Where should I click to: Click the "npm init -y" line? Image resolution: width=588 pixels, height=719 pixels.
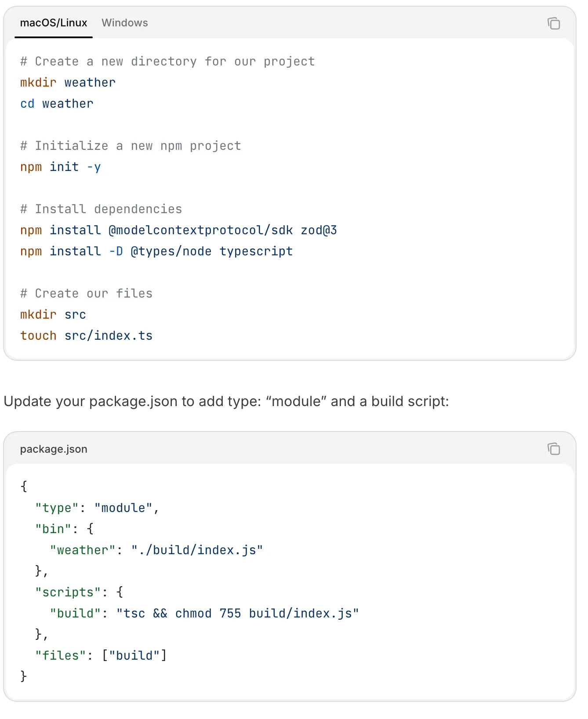61,167
